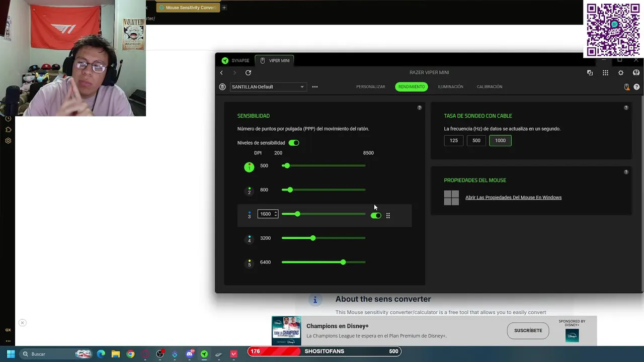Open the help question mark below the gear
The image size is (644, 362).
tap(636, 87)
